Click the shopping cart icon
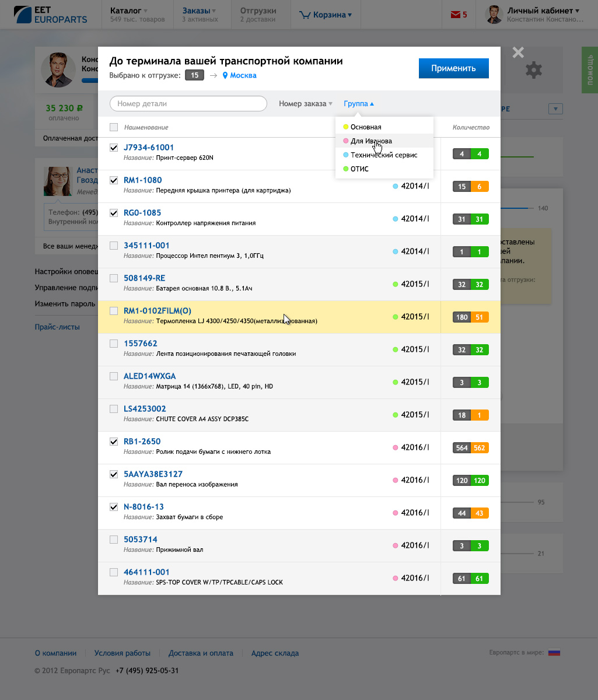598x700 pixels. point(305,15)
